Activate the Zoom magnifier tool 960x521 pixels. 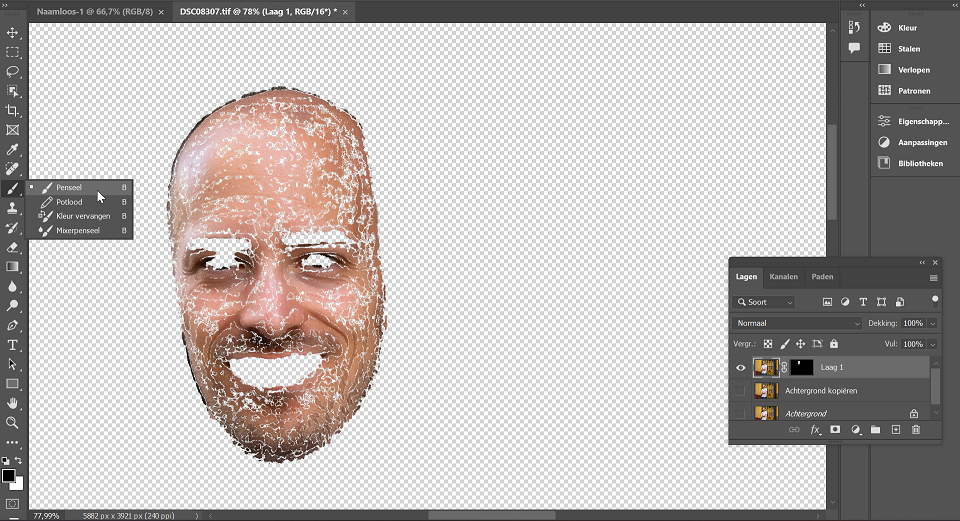[x=13, y=423]
